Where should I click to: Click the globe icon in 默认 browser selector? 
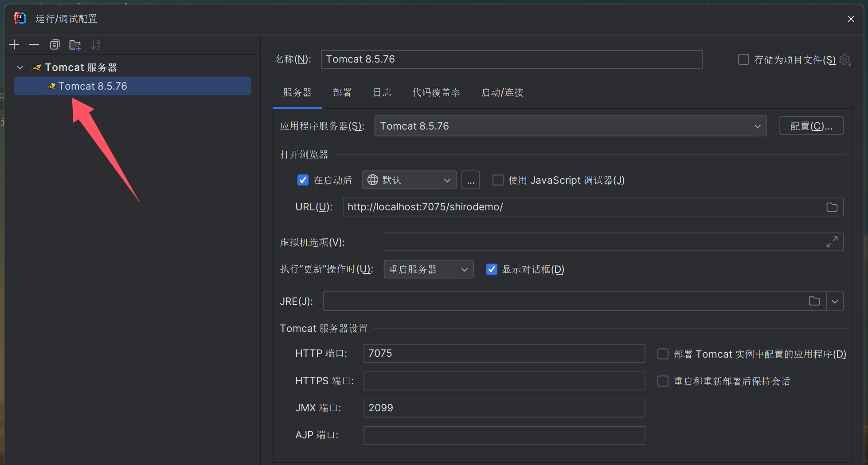click(373, 180)
